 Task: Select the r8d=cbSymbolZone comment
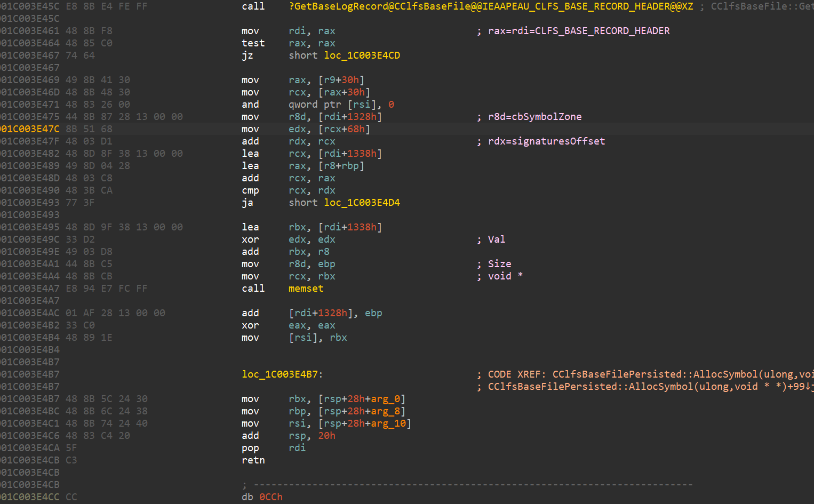point(529,117)
